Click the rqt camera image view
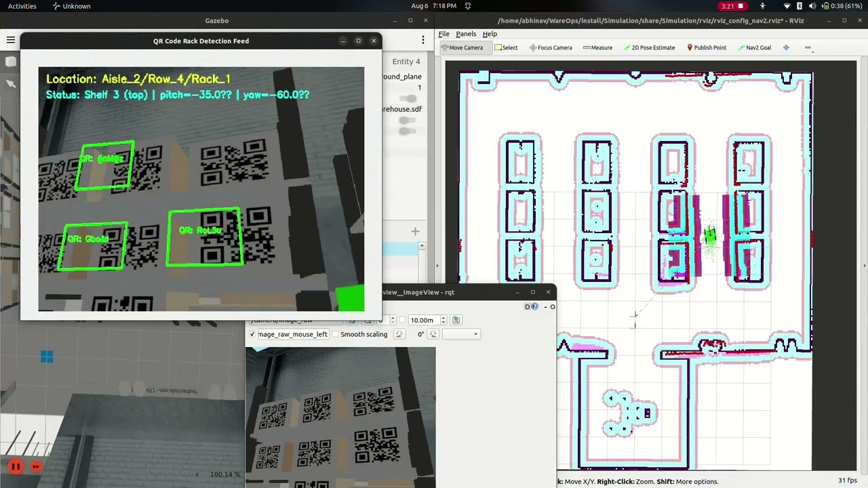868x488 pixels. pyautogui.click(x=340, y=417)
